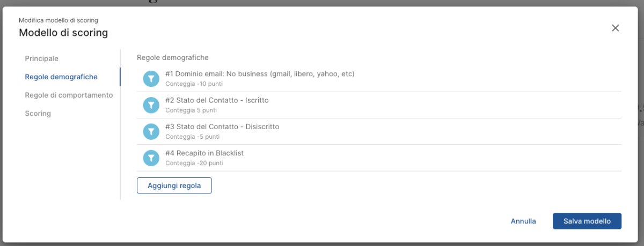Open the Regole di comportamento tab
This screenshot has height=246, width=644.
(69, 95)
